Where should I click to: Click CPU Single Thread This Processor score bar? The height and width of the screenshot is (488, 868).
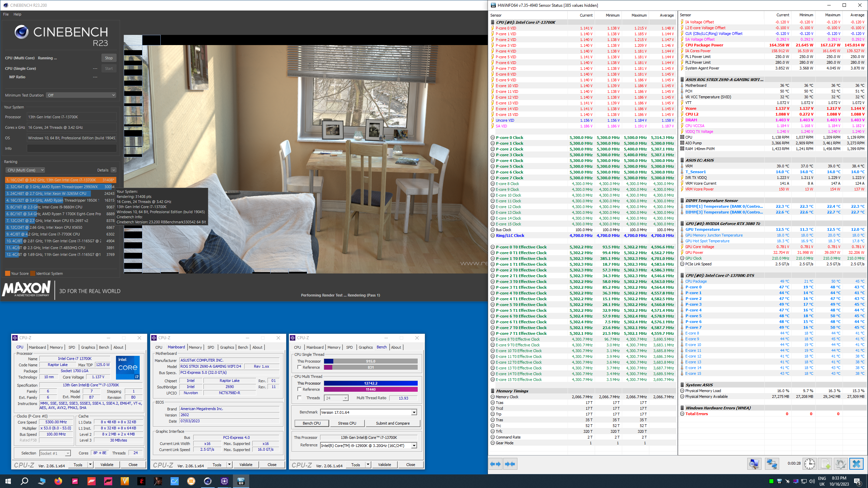point(371,361)
